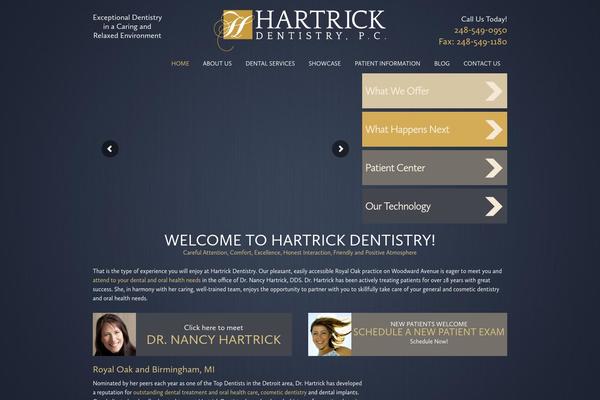Advance slideshow with the right arrow
Screen dimensions: 600x400
[340, 149]
